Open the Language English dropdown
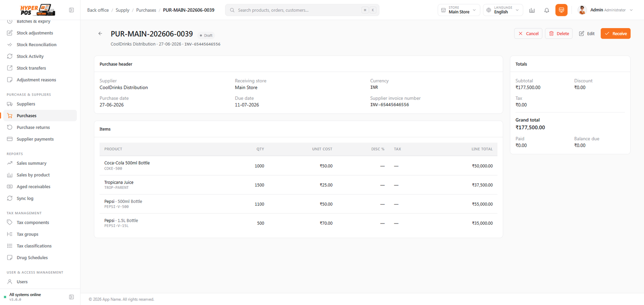Image resolution: width=644 pixels, height=305 pixels. [503, 10]
